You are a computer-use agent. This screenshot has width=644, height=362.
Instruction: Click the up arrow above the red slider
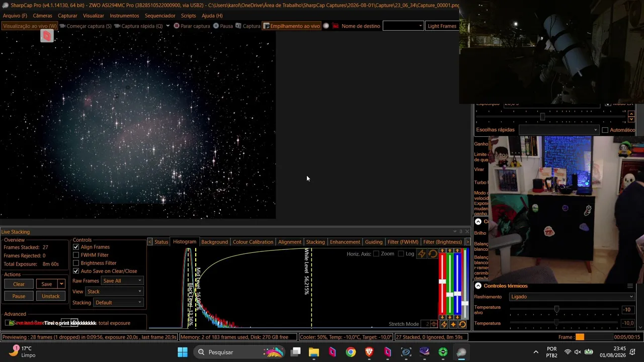(x=442, y=251)
